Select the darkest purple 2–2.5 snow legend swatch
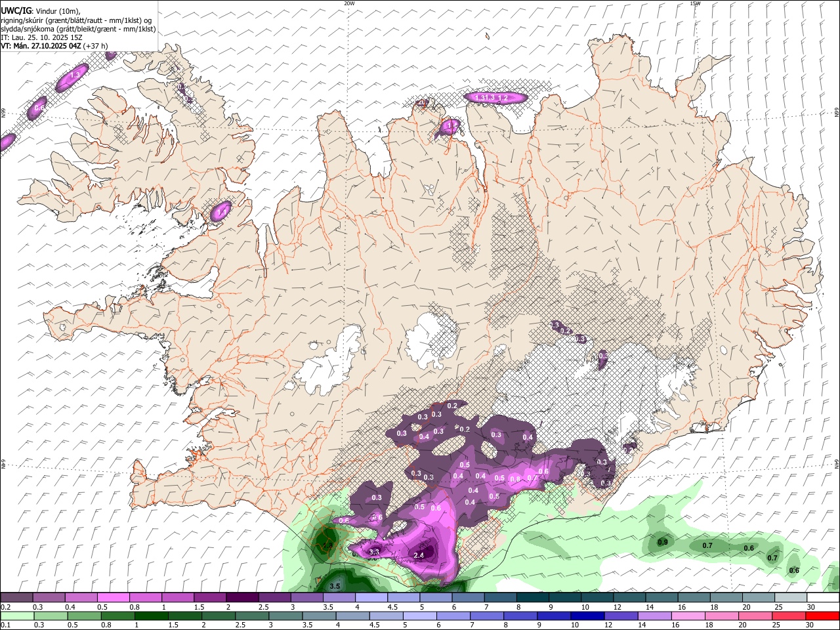 (x=241, y=598)
